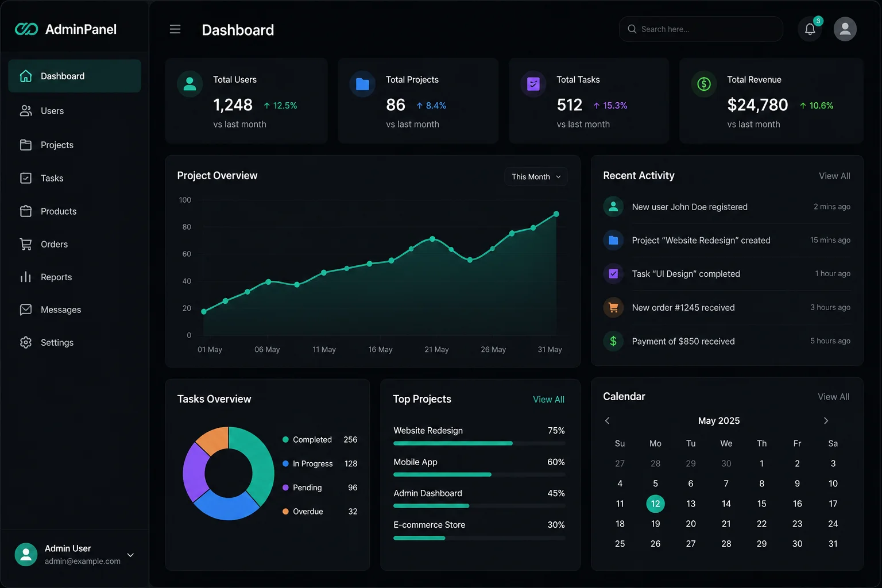This screenshot has height=588, width=882.
Task: Click the task icon beside UI Design completed
Action: (x=613, y=274)
